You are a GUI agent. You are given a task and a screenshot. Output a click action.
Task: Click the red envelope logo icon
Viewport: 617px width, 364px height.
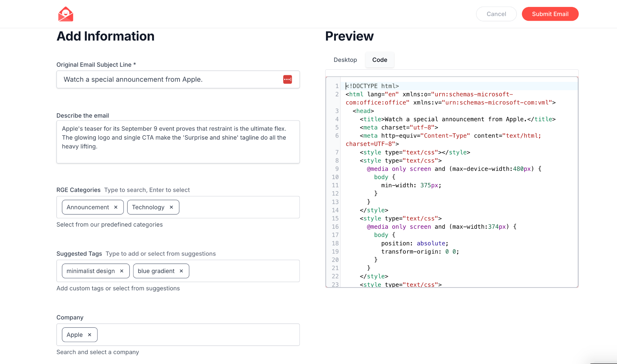coord(66,14)
